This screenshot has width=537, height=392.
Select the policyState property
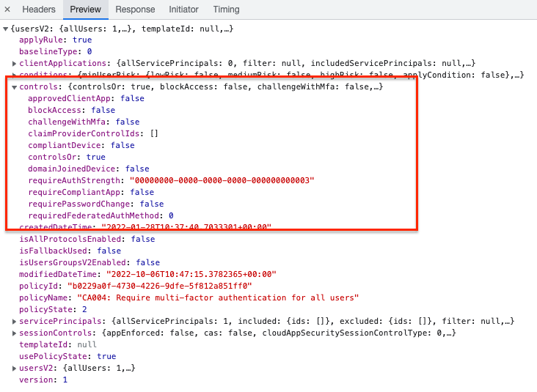click(x=47, y=309)
